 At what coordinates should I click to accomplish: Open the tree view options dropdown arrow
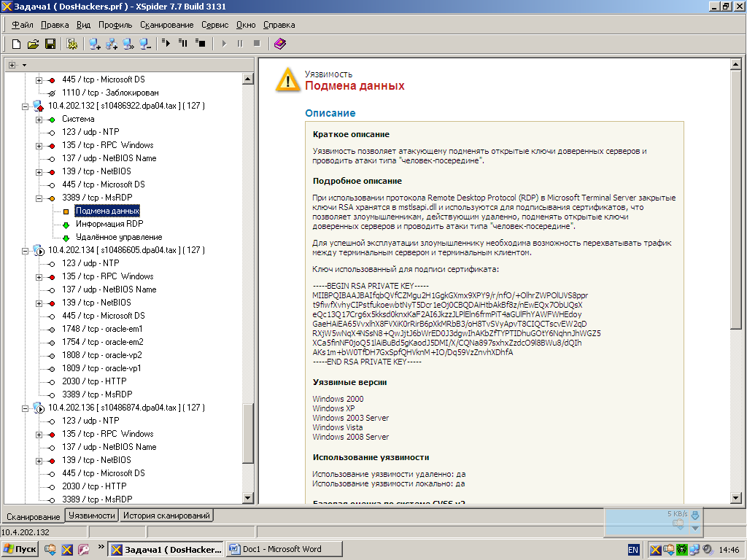pos(24,66)
